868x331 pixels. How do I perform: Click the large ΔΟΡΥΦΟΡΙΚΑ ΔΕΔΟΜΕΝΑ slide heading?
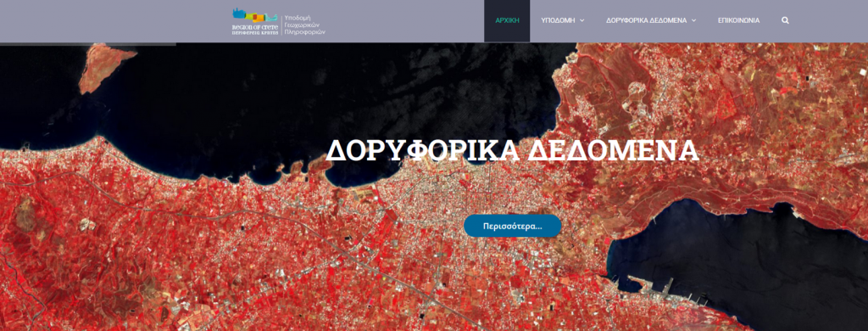513,150
